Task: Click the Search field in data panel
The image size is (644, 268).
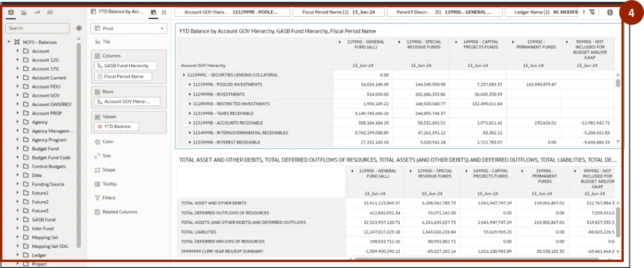Action: pos(38,28)
